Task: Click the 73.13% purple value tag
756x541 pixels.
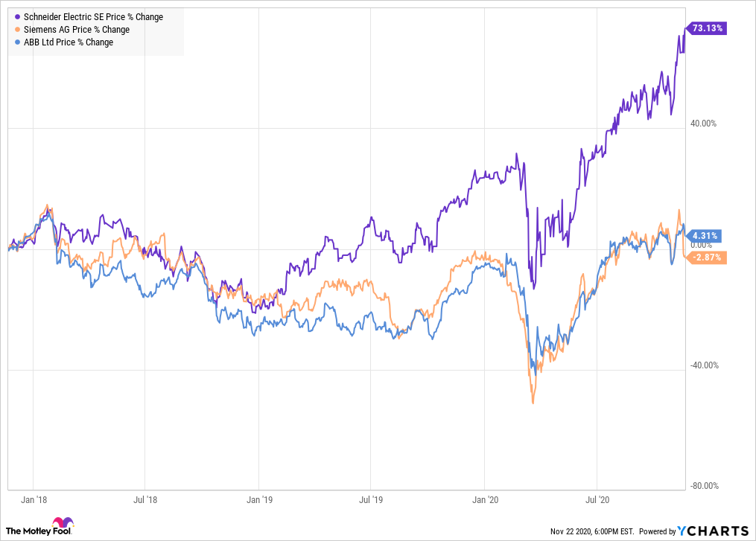Action: tap(705, 28)
